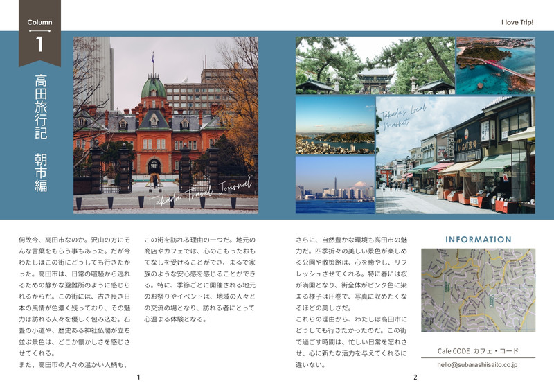
Task: Open the red brick government building photo
Action: pyautogui.click(x=166, y=125)
